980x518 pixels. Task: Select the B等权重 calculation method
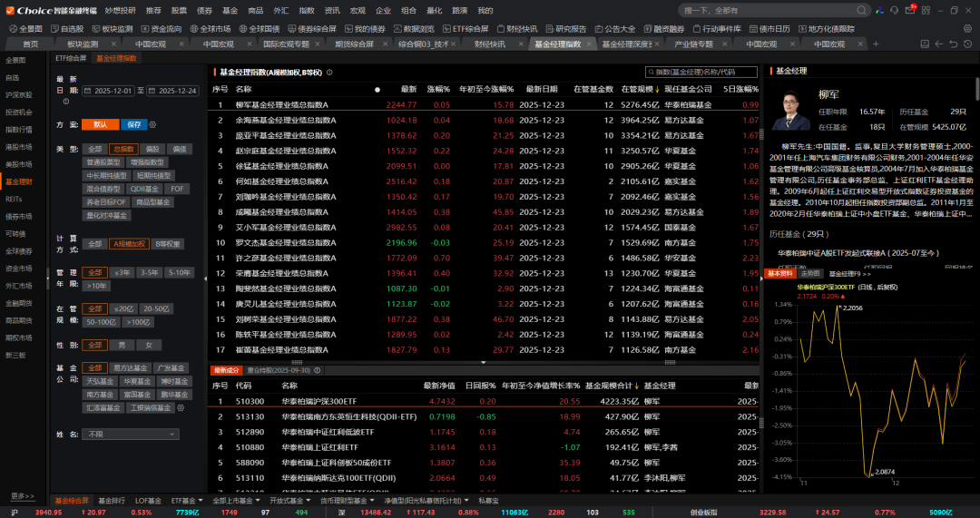(x=167, y=243)
